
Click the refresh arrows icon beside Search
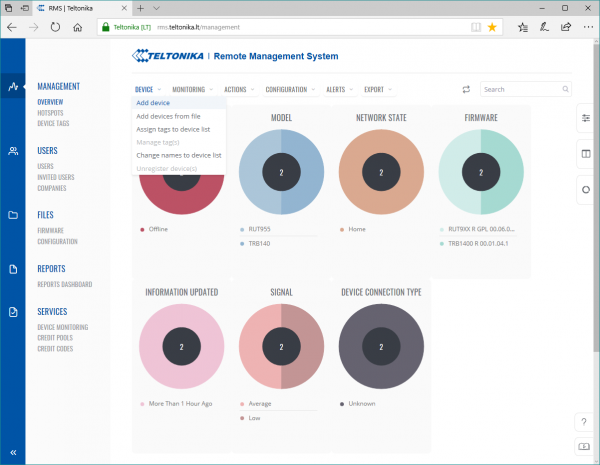coord(466,89)
